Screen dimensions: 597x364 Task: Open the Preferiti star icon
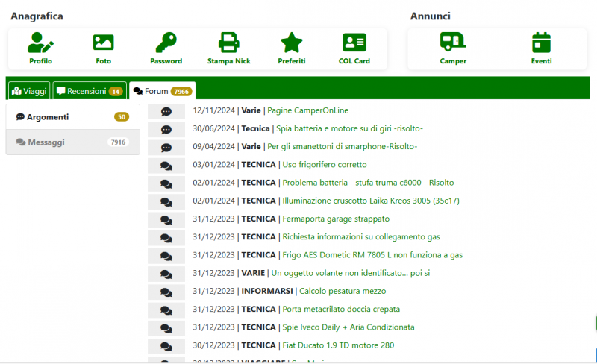pyautogui.click(x=291, y=43)
